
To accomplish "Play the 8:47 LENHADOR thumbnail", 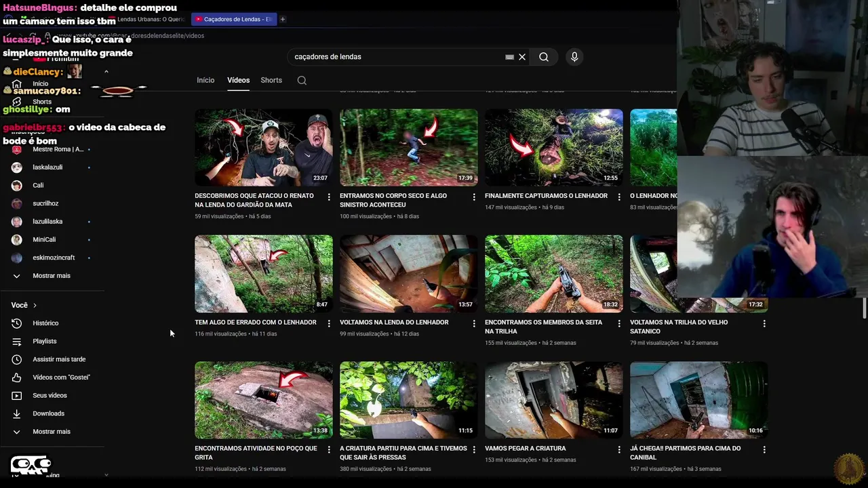I will [x=264, y=274].
